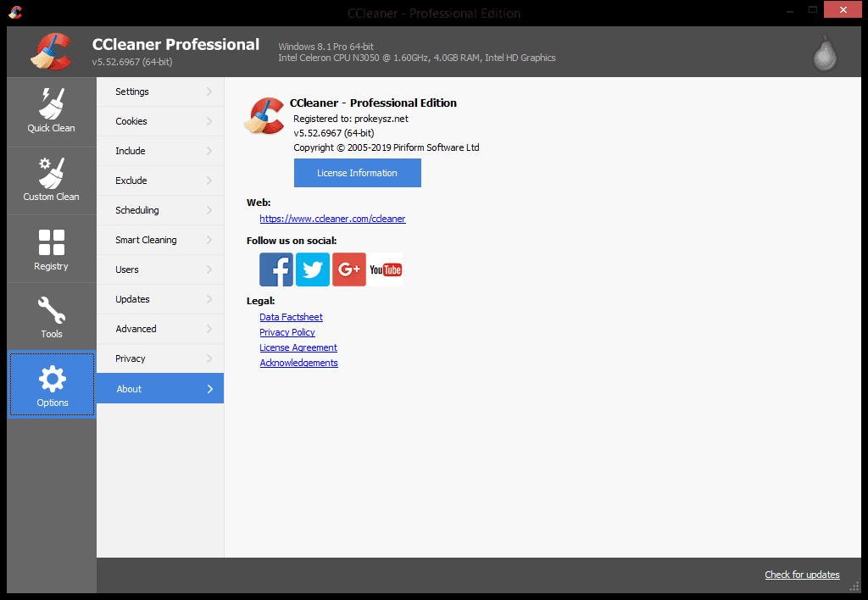Expand the Privacy chevron arrow
The image size is (868, 600).
(x=209, y=358)
